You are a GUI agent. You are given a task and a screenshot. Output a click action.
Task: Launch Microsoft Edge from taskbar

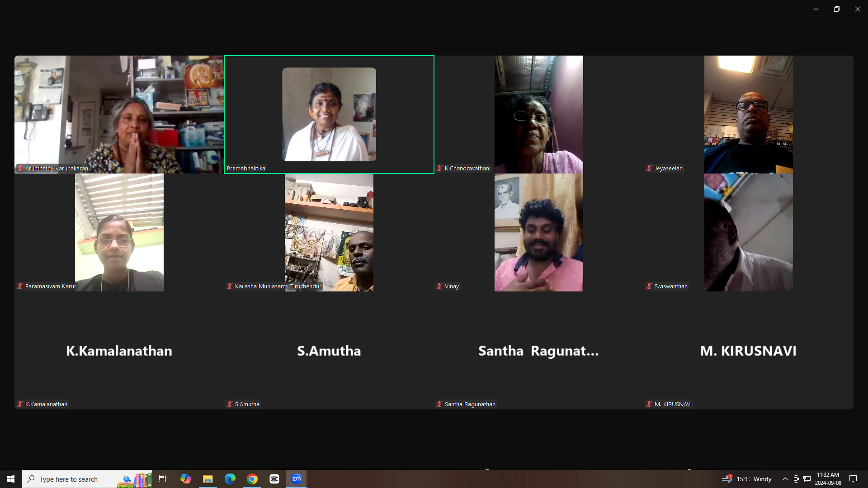[230, 479]
